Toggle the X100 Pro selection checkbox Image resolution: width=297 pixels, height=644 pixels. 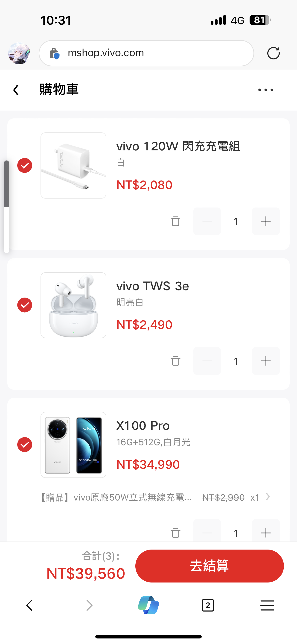pos(25,445)
